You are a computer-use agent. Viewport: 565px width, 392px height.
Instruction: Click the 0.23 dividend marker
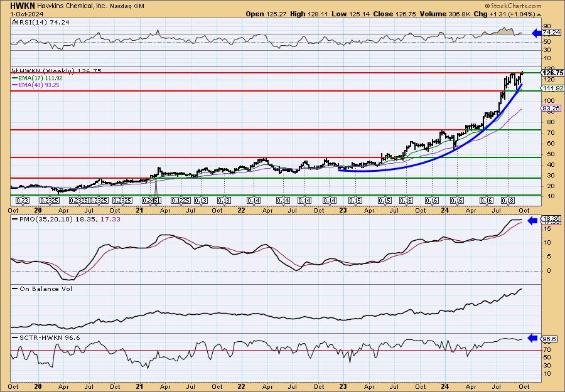23,201
